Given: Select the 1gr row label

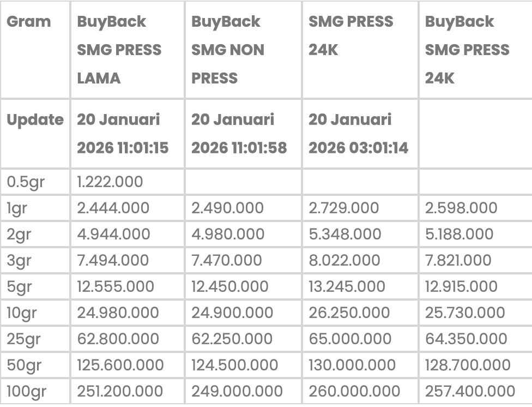Looking at the screenshot, I should click(16, 208).
